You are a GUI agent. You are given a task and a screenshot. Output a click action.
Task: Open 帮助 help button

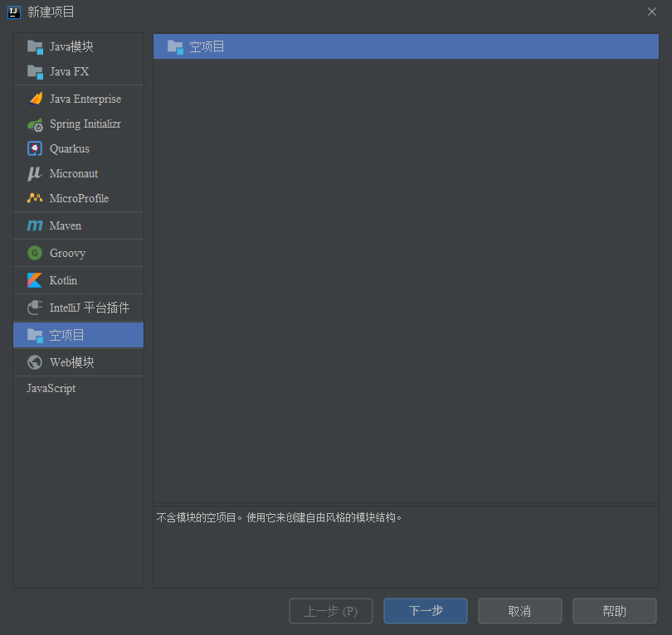point(614,611)
